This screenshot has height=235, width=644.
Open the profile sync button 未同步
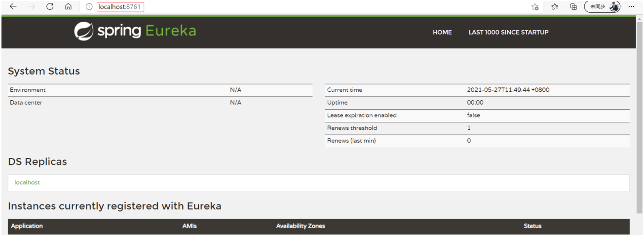click(602, 7)
